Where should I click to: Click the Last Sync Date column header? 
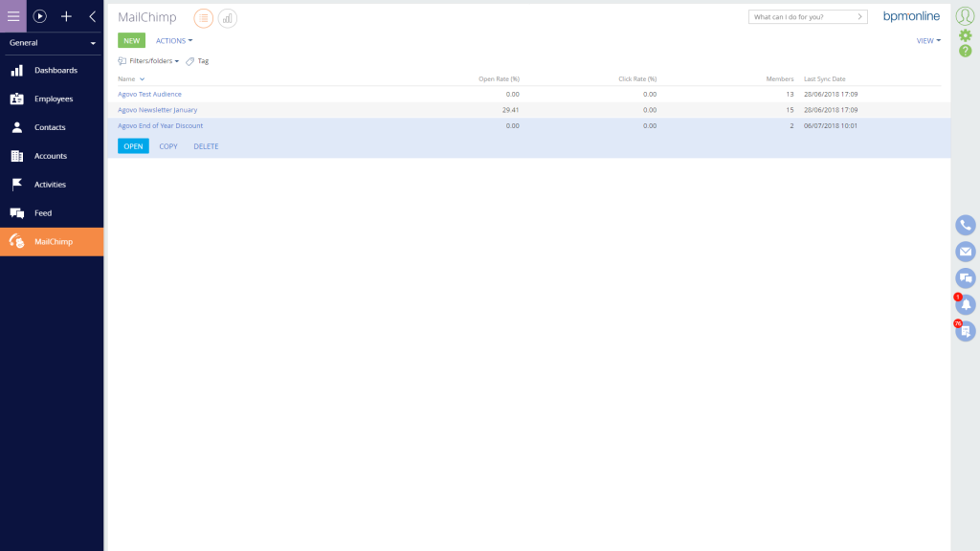(824, 79)
